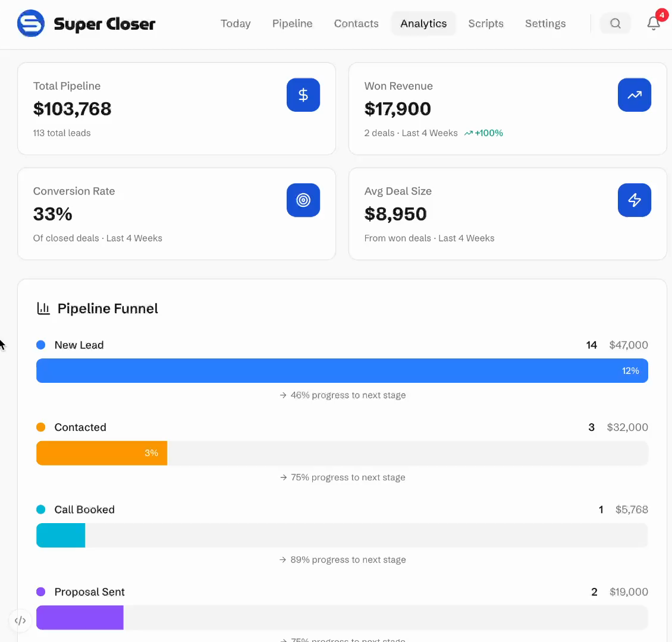Click the New Lead count 14
The image size is (672, 642).
pyautogui.click(x=592, y=345)
